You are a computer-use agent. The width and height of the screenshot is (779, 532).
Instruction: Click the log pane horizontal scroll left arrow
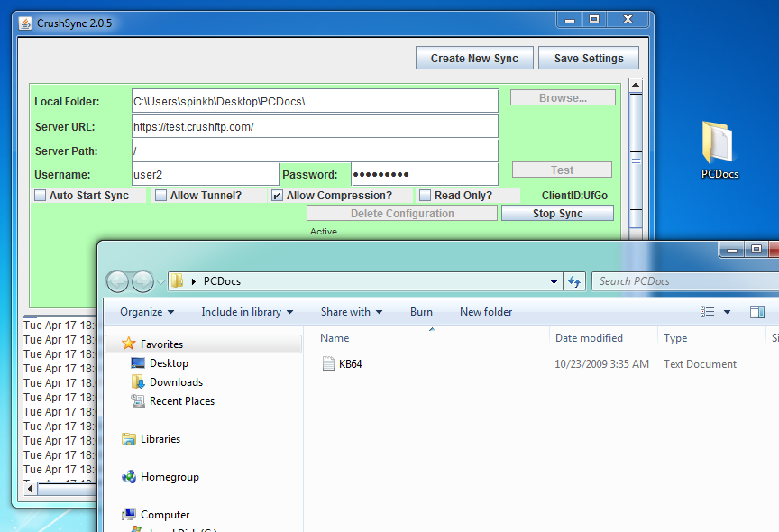(x=31, y=489)
